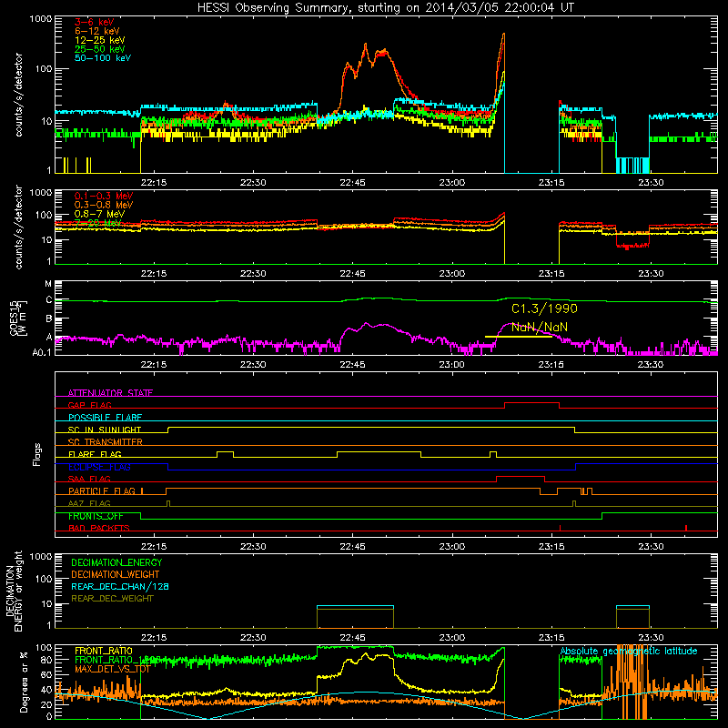This screenshot has width=728, height=728.
Task: Click the M class label on GOES axis
Action: 48,284
